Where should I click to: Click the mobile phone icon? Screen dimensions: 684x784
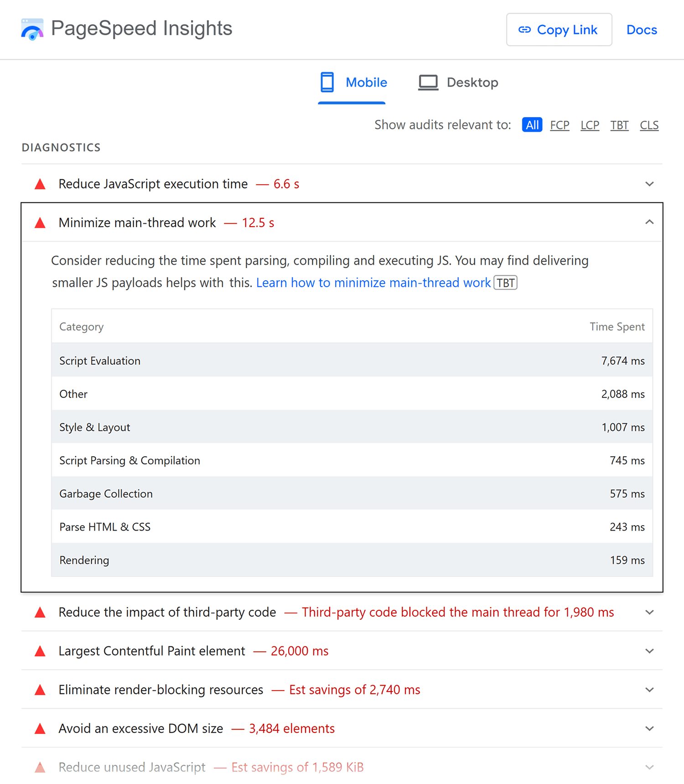327,82
